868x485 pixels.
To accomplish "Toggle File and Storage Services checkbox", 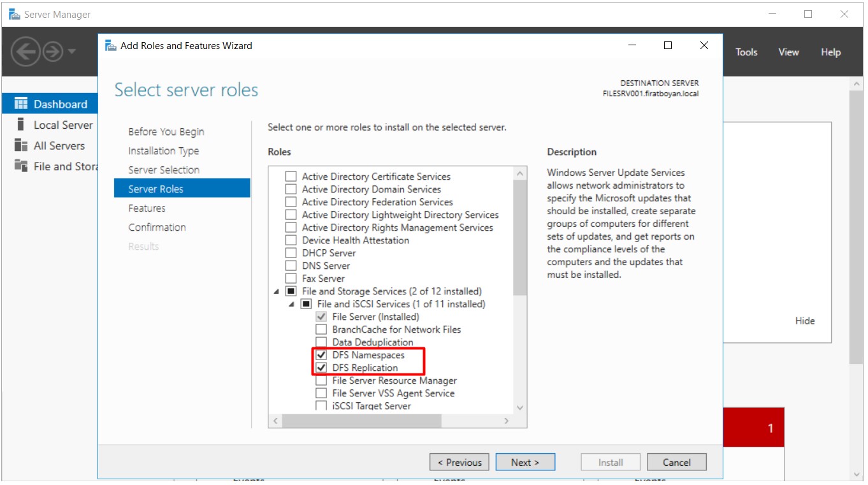I will pyautogui.click(x=291, y=291).
